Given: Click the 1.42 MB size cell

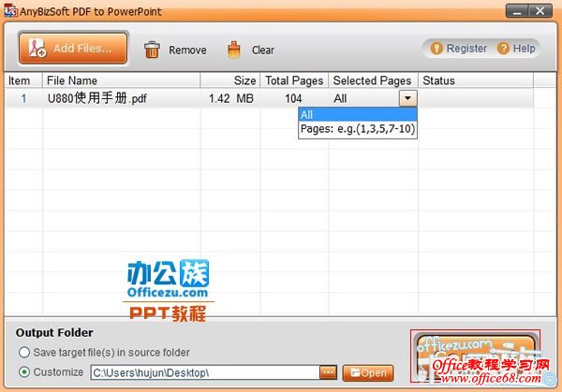Looking at the screenshot, I should (230, 98).
